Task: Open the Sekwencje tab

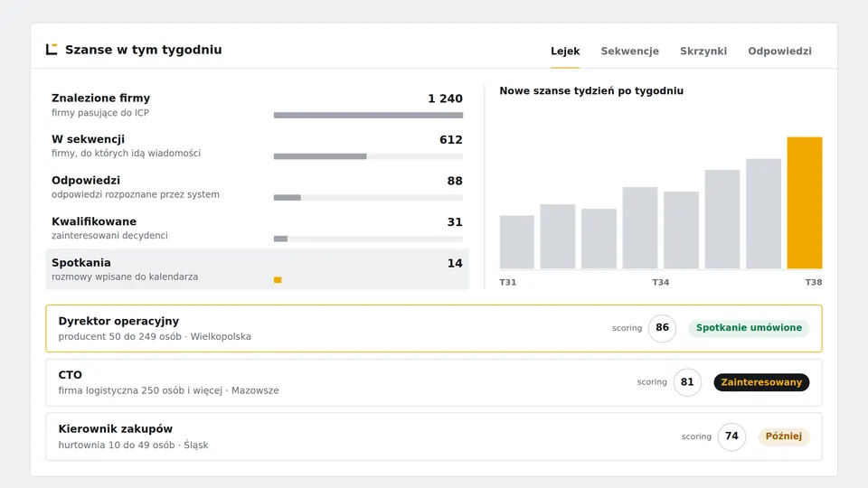Action: [630, 51]
